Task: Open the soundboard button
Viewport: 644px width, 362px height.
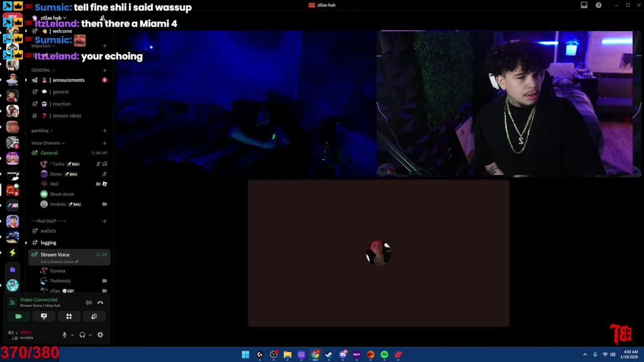Action: coord(94,316)
